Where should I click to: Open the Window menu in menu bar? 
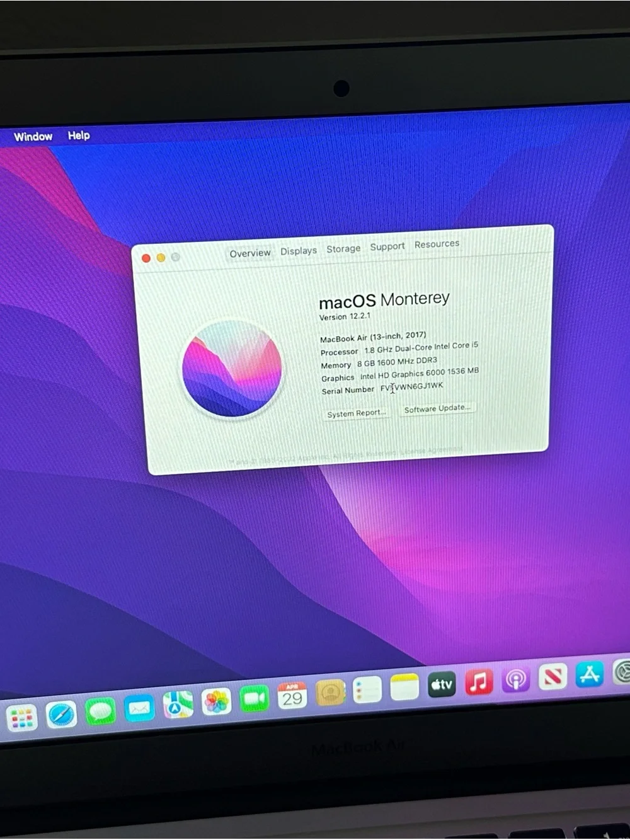[33, 137]
